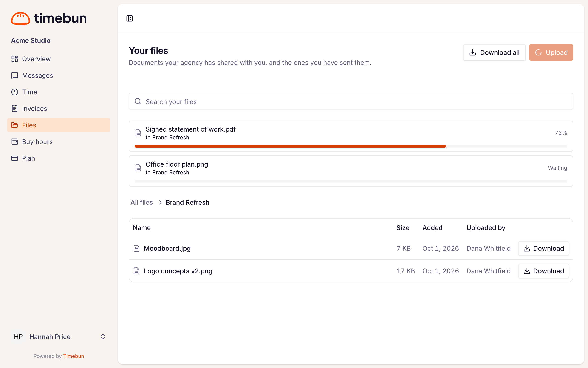Click the HP avatar initials
This screenshot has height=368, width=588.
pos(18,337)
